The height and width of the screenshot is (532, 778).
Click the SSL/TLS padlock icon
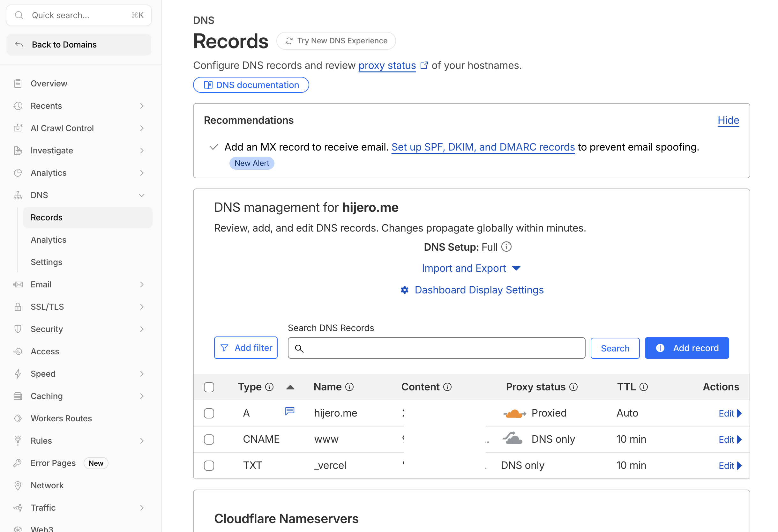(18, 307)
